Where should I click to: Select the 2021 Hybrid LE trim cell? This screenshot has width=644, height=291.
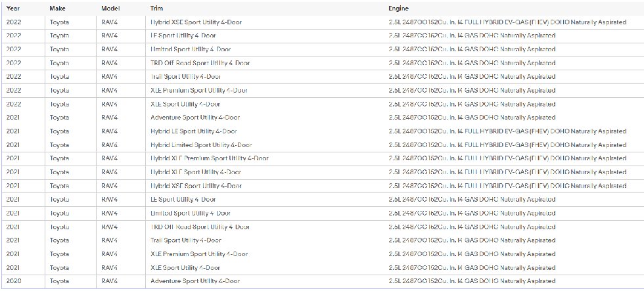pyautogui.click(x=194, y=131)
